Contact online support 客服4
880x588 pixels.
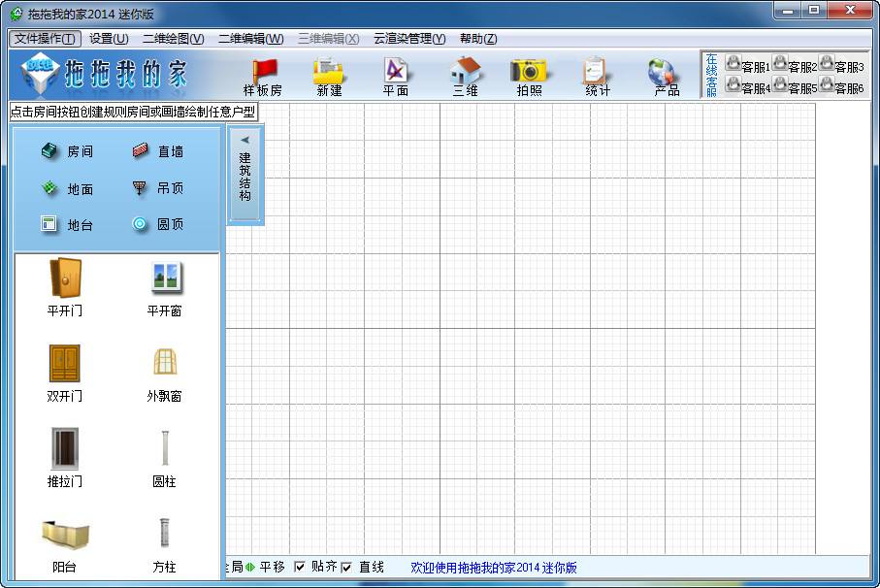747,85
